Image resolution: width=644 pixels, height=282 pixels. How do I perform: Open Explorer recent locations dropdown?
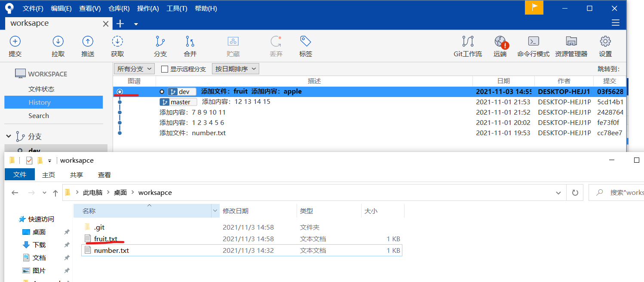click(x=44, y=193)
